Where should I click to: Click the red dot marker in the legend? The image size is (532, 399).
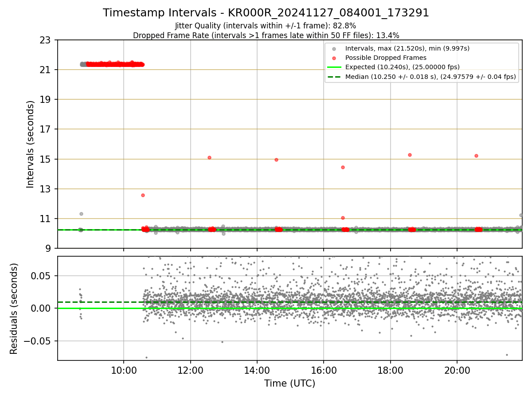tap(334, 58)
